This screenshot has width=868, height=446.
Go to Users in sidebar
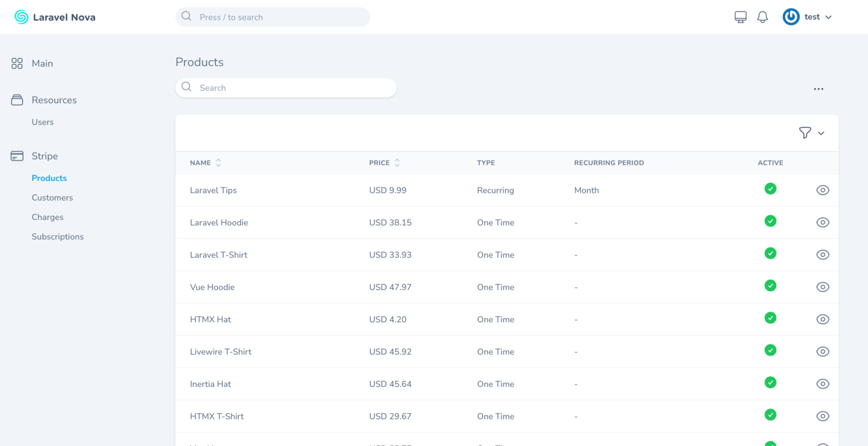(43, 122)
